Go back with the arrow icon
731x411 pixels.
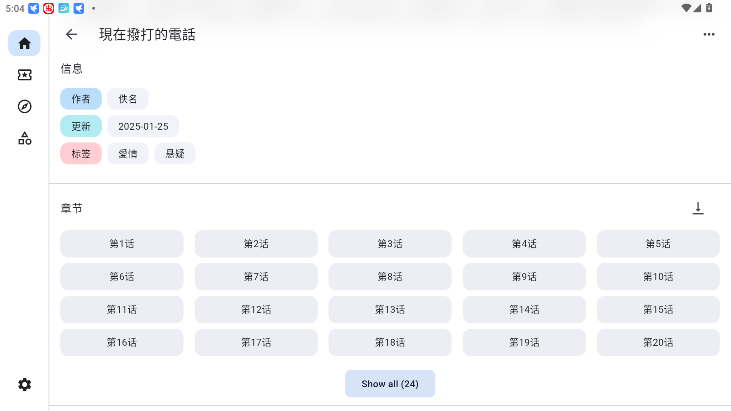[x=71, y=34]
